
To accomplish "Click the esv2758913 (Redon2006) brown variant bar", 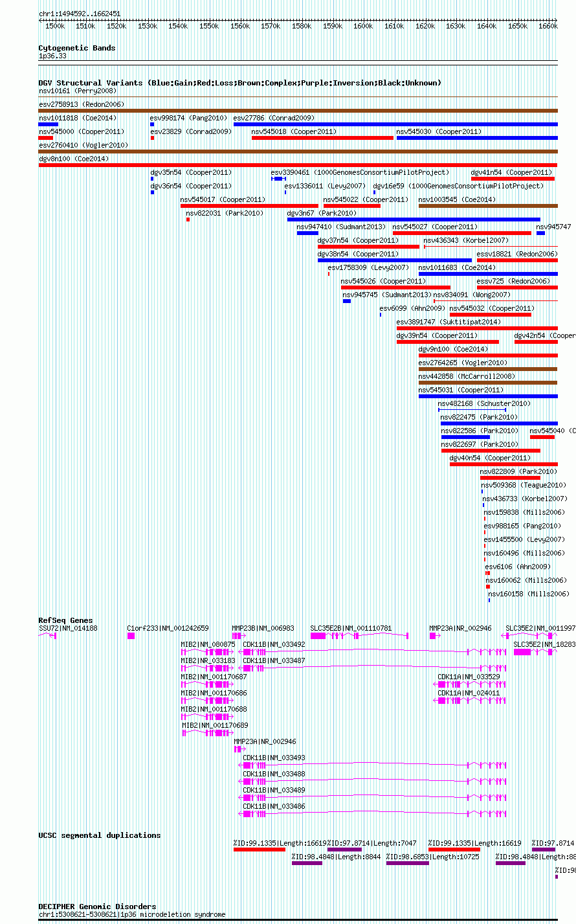I will 298,111.
